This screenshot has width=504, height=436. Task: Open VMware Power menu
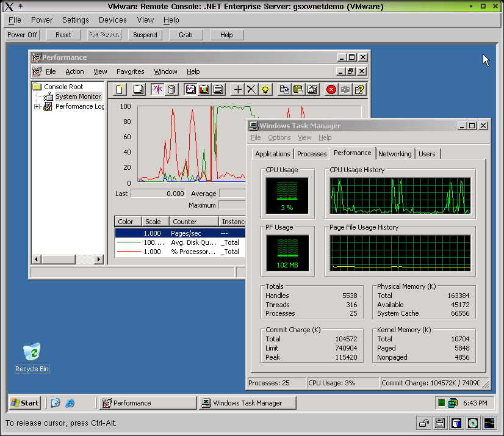(41, 20)
